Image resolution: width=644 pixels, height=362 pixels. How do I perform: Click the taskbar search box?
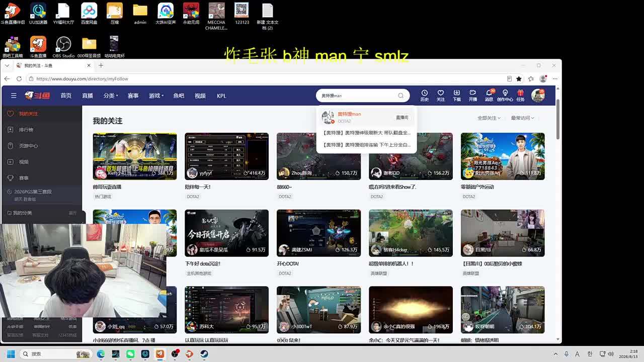55,354
